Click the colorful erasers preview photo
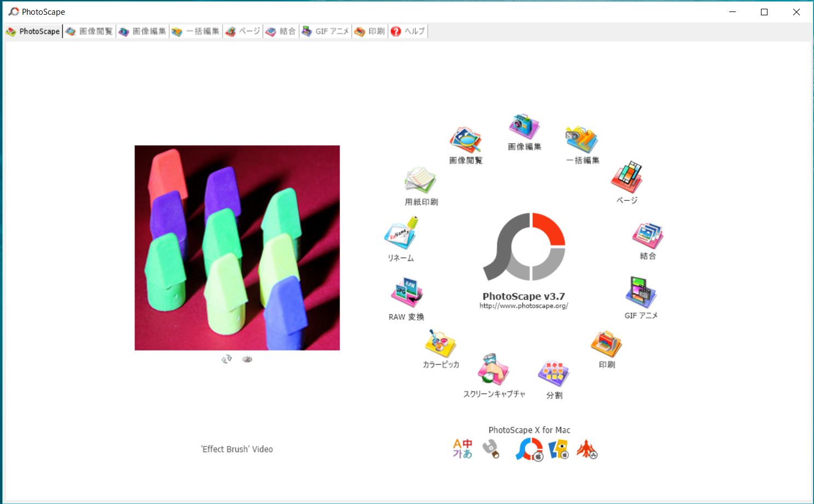This screenshot has width=814, height=504. pyautogui.click(x=237, y=248)
